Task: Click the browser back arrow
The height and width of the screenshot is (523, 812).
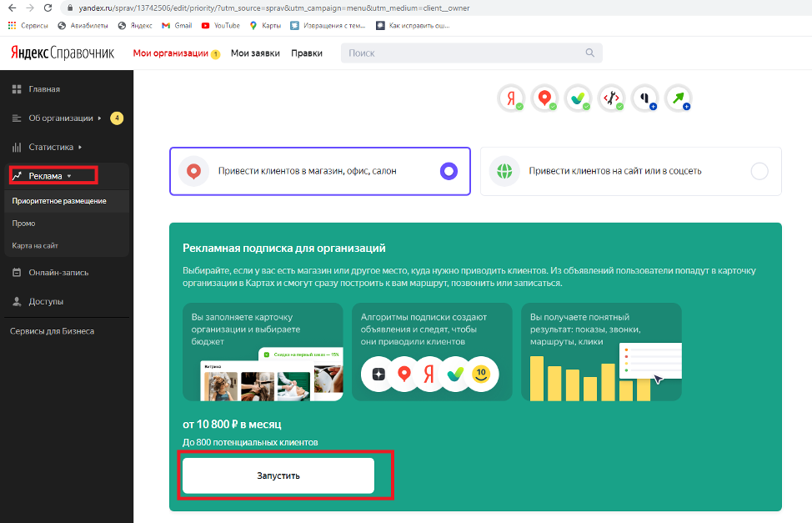Action: pos(13,8)
